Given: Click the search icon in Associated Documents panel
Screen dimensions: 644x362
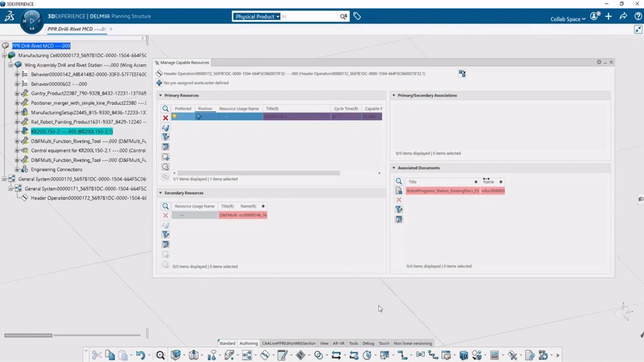Looking at the screenshot, I should tap(398, 181).
